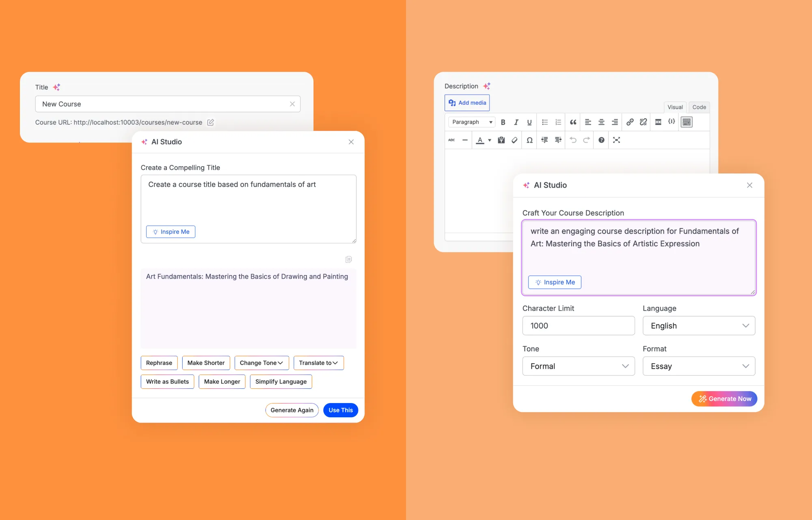Image resolution: width=812 pixels, height=520 pixels.
Task: Open the Format dropdown set to Essay
Action: (699, 366)
